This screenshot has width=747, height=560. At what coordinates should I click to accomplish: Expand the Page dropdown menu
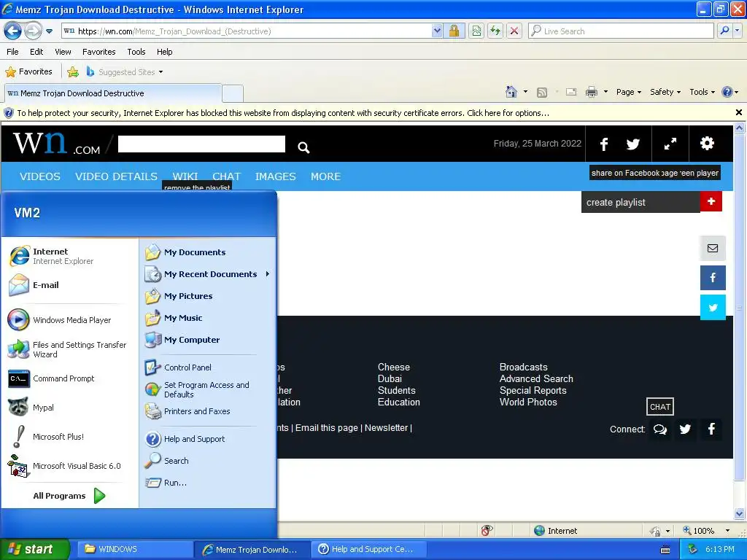click(x=628, y=92)
